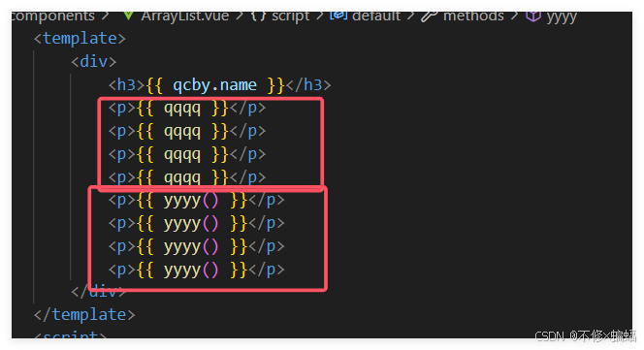Open the components breadcrumb segment
The height and width of the screenshot is (350, 644).
click(x=53, y=16)
